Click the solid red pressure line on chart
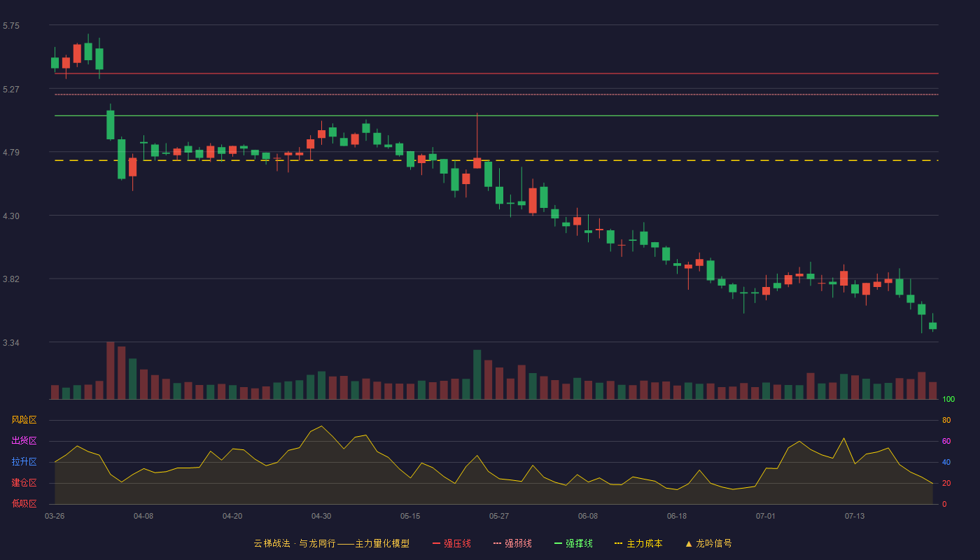Viewport: 980px width, 560px height. pos(496,73)
